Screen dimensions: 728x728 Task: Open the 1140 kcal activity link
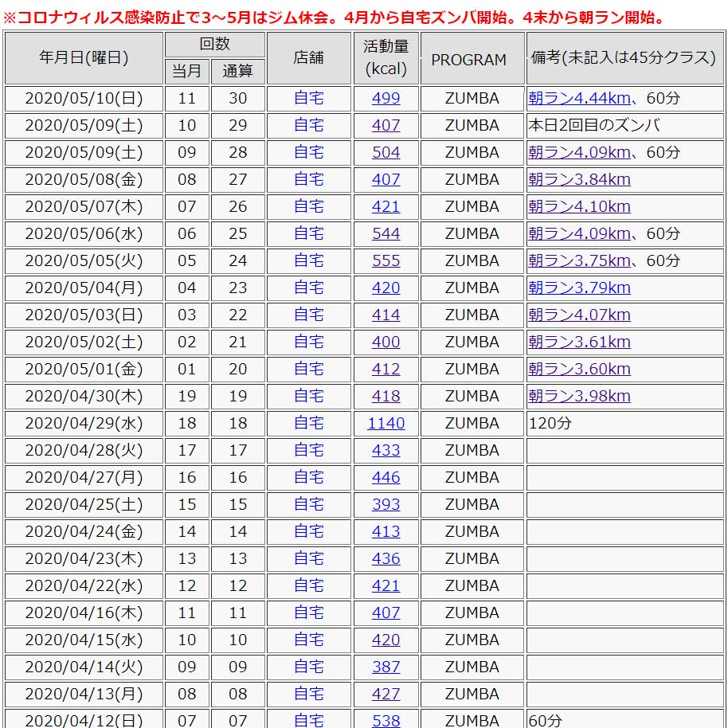tap(386, 424)
